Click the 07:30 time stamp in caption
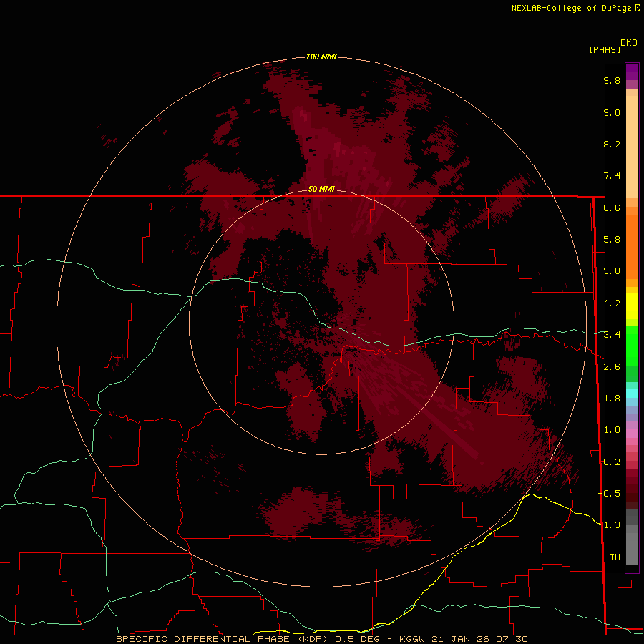The image size is (644, 644). (512, 639)
